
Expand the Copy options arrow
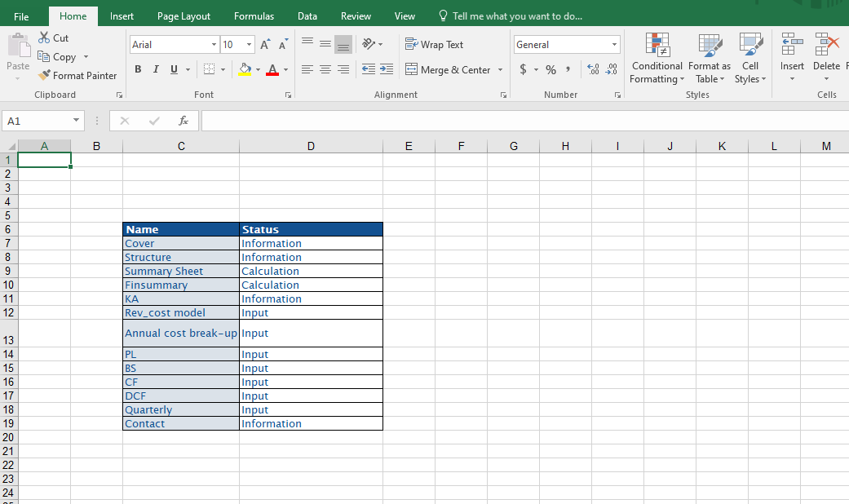click(86, 57)
